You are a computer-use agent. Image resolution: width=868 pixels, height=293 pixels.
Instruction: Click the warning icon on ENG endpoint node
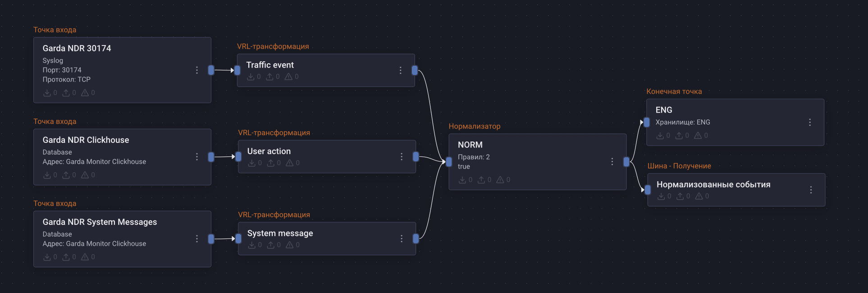click(x=698, y=135)
